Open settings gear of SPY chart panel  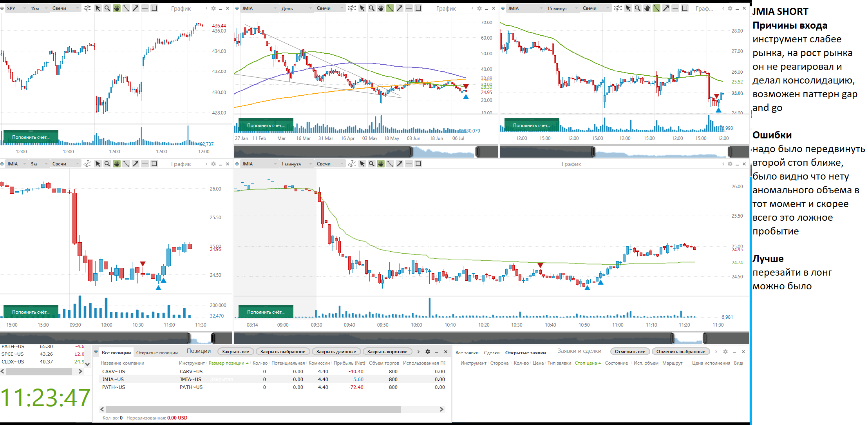coord(213,8)
